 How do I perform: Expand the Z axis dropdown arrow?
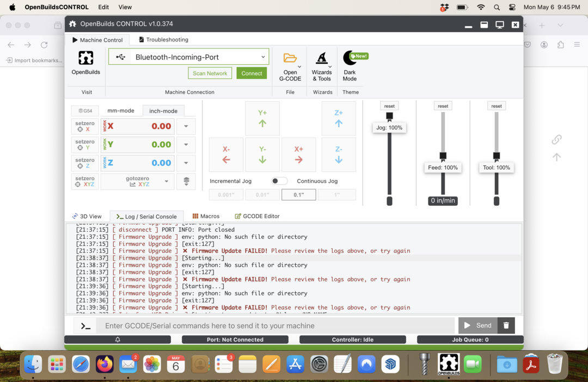pos(186,163)
